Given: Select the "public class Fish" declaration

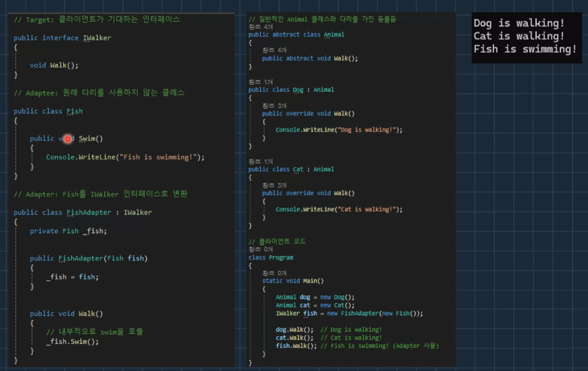Looking at the screenshot, I should tap(48, 112).
